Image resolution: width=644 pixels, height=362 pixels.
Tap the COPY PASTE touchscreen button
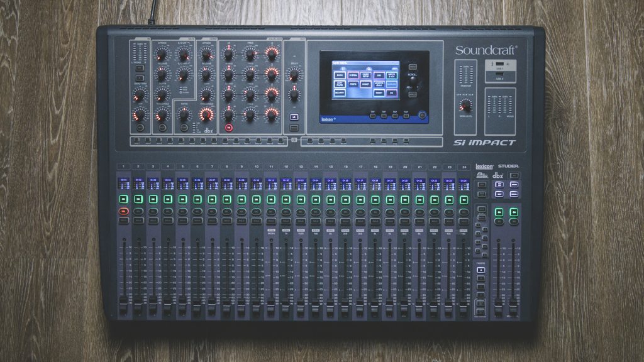coord(340,83)
